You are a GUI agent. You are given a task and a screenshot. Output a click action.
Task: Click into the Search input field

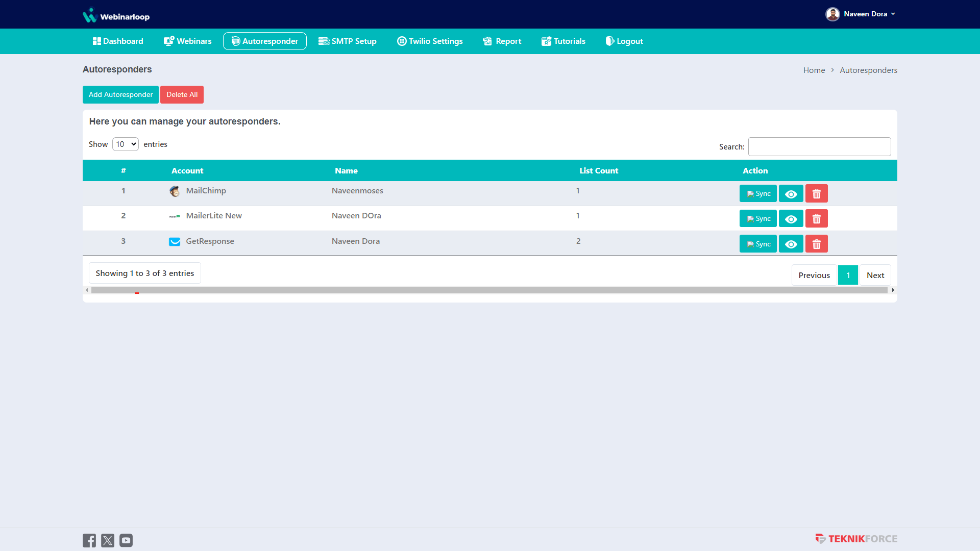coord(819,147)
